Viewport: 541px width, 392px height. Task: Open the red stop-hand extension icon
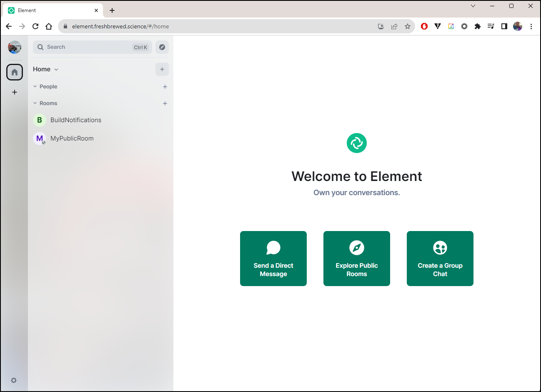[x=424, y=26]
